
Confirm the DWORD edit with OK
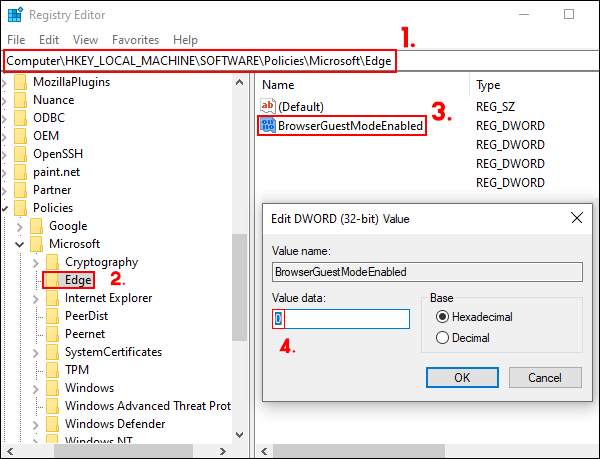[x=462, y=378]
